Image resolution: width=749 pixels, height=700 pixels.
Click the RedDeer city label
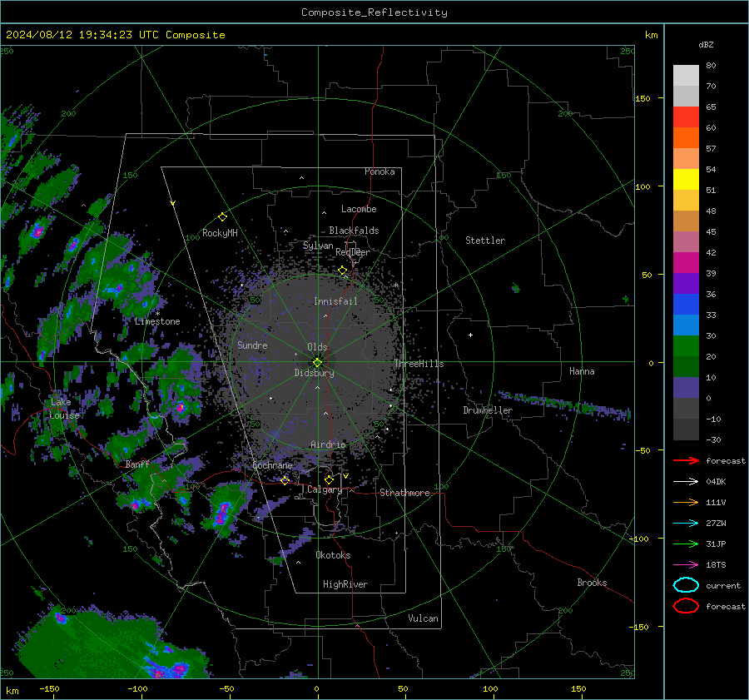pos(353,252)
